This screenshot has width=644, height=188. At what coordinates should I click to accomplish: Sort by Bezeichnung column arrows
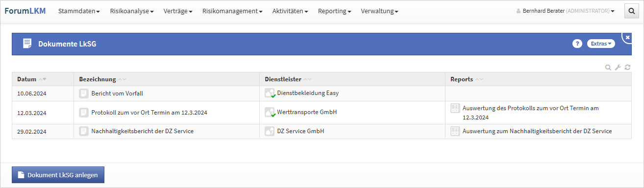(122, 79)
